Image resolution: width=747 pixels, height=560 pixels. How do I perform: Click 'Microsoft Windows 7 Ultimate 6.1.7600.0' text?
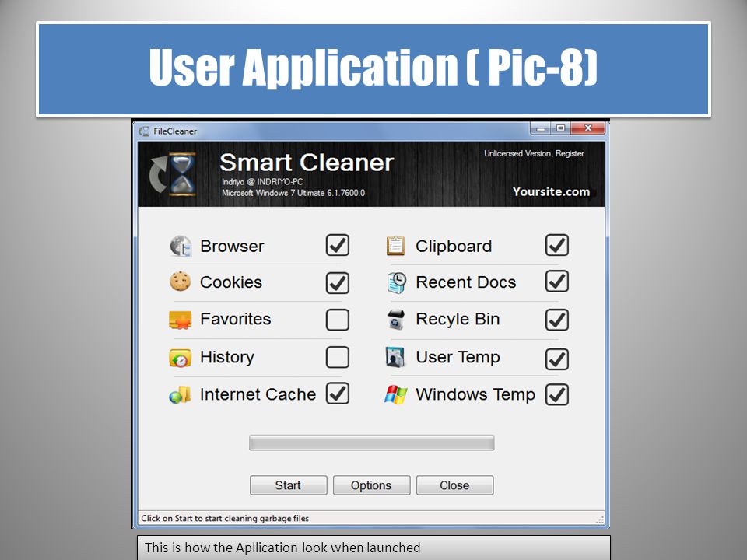[x=293, y=193]
